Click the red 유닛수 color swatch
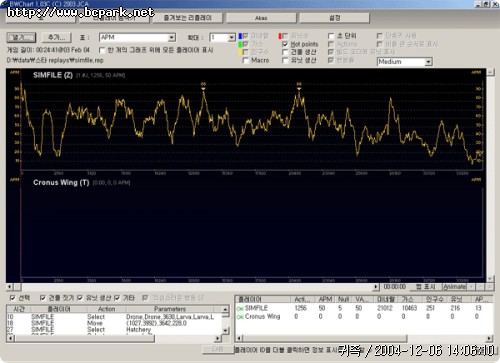The height and width of the screenshot is (363, 500). tap(280, 36)
